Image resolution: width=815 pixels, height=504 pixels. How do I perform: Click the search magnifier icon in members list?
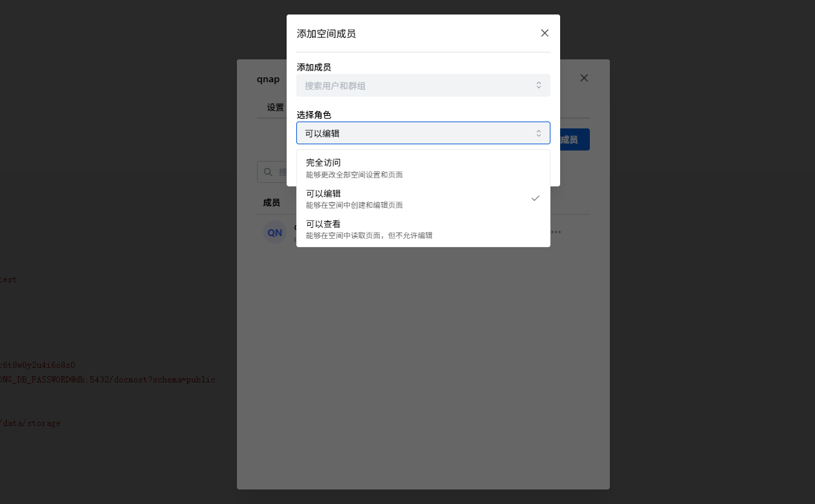pos(268,172)
